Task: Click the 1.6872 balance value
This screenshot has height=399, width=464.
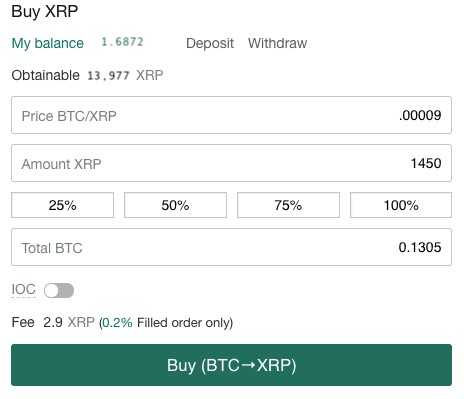Action: (122, 42)
